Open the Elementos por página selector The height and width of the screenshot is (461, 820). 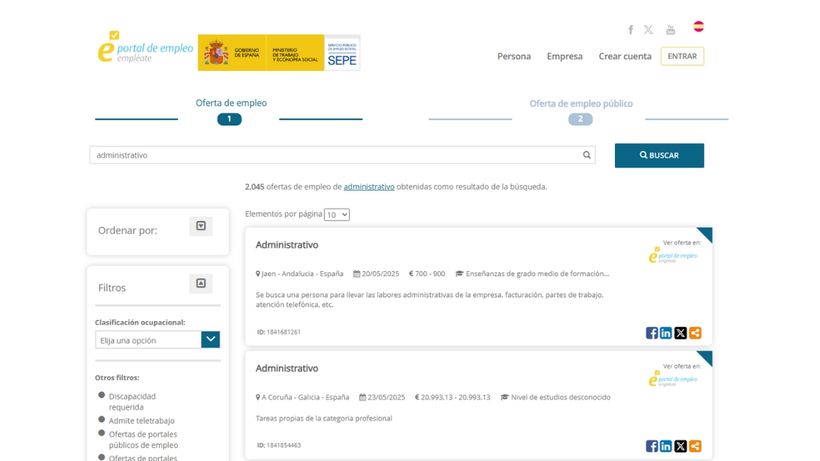[337, 215]
